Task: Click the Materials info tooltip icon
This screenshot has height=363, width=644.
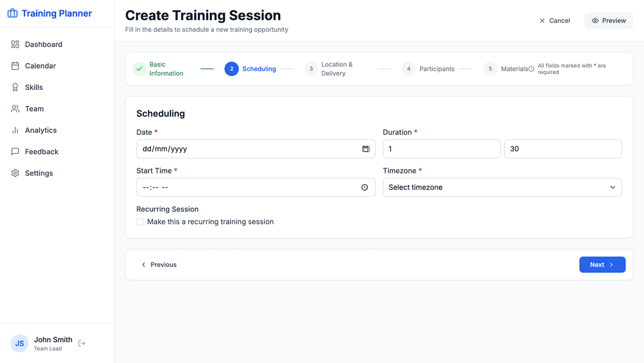Action: tap(532, 69)
